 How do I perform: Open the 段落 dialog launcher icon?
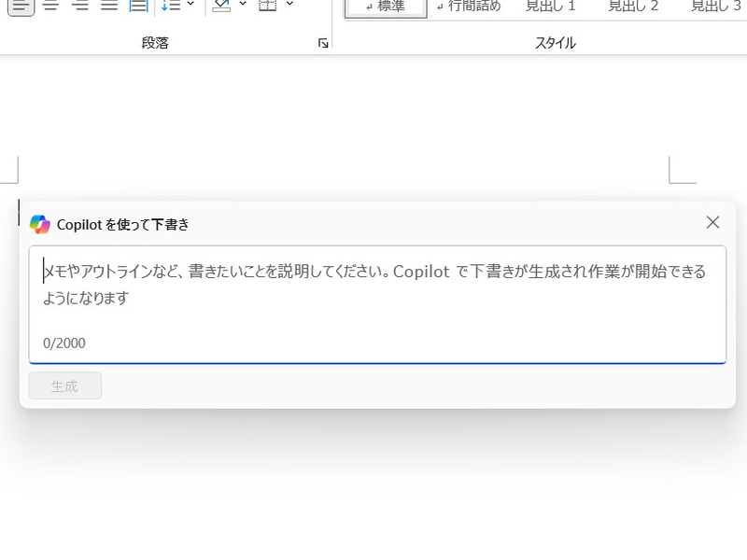(322, 42)
